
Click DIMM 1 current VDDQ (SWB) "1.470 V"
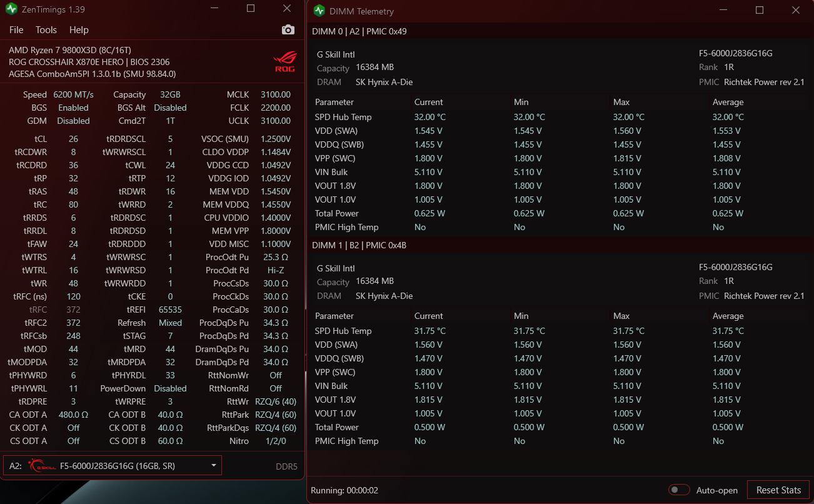pyautogui.click(x=428, y=358)
